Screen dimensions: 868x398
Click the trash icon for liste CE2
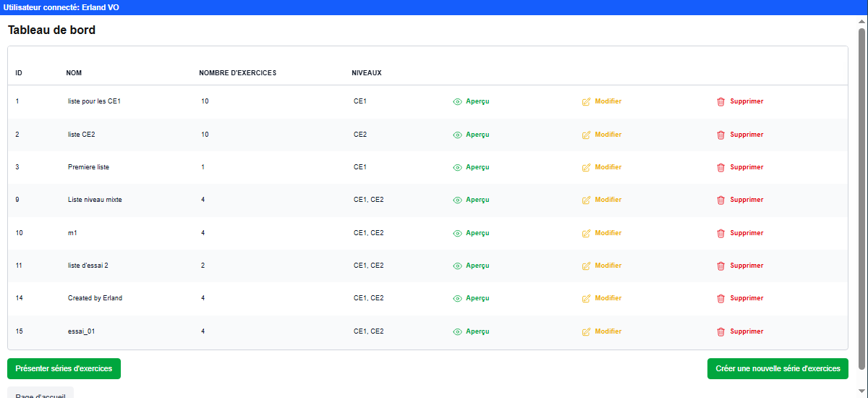[720, 135]
